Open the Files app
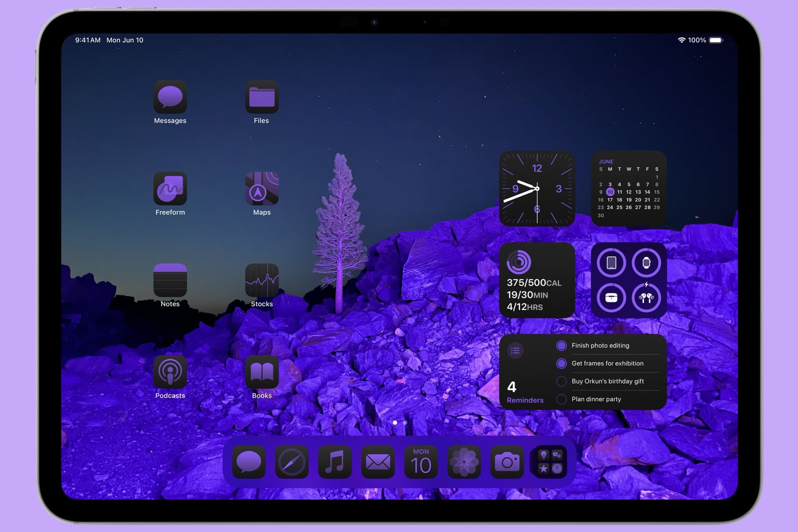 [x=262, y=97]
